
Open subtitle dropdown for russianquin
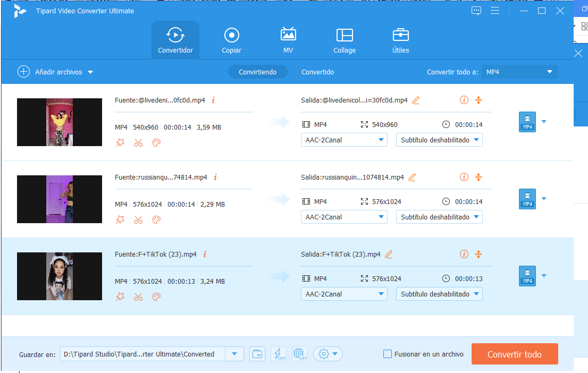439,217
